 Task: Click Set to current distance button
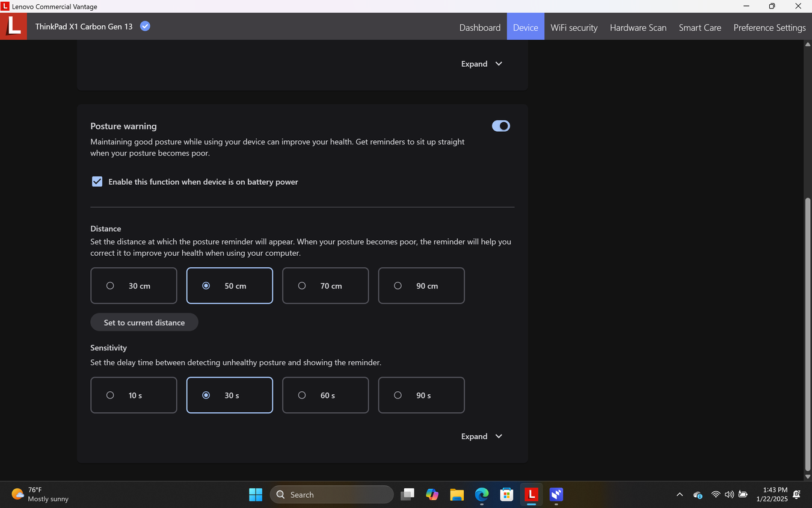(x=144, y=323)
